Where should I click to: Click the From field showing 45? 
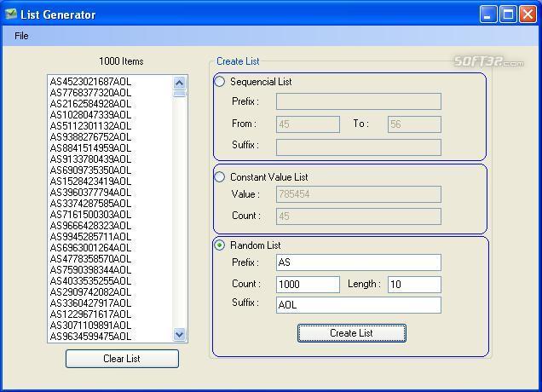pos(308,124)
